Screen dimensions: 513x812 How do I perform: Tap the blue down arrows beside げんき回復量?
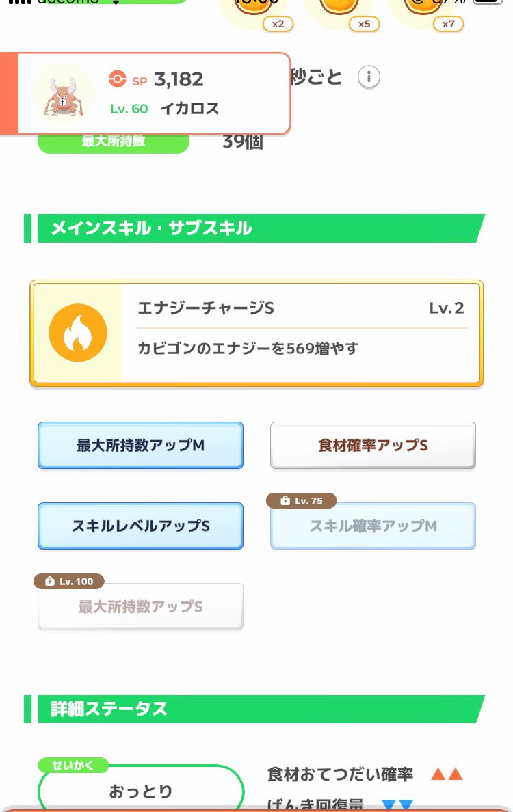click(397, 805)
